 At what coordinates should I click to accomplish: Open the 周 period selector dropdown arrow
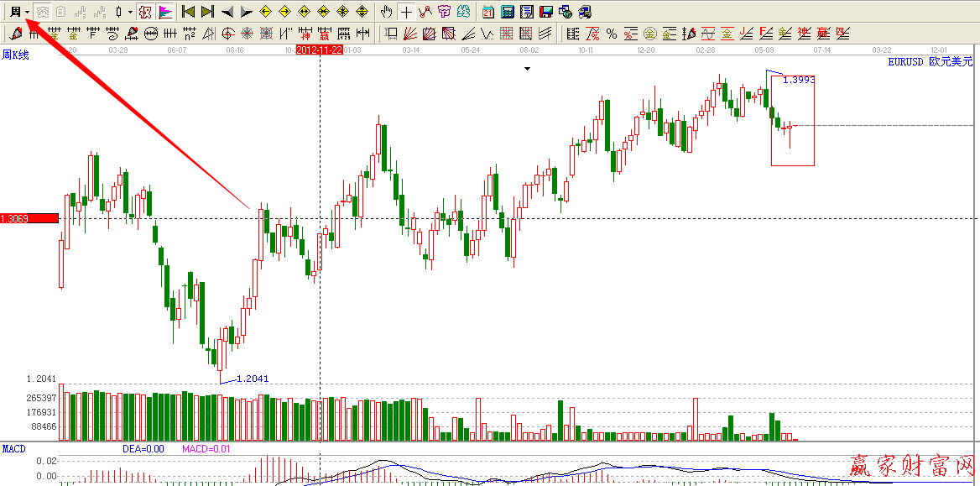coord(27,12)
